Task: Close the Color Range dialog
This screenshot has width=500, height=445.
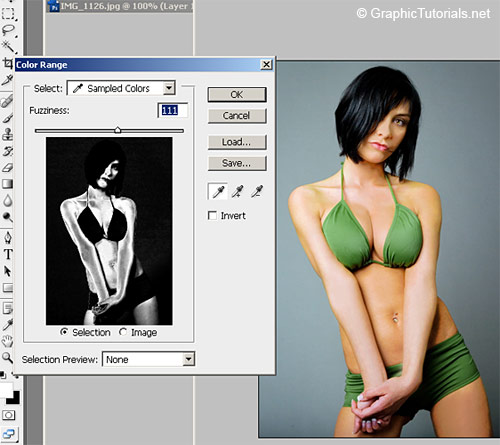Action: pos(266,64)
